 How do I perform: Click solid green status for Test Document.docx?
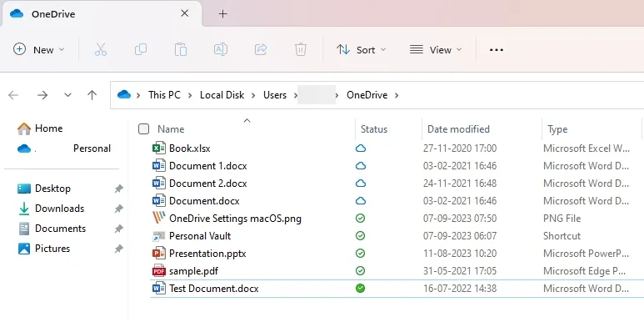pos(360,289)
